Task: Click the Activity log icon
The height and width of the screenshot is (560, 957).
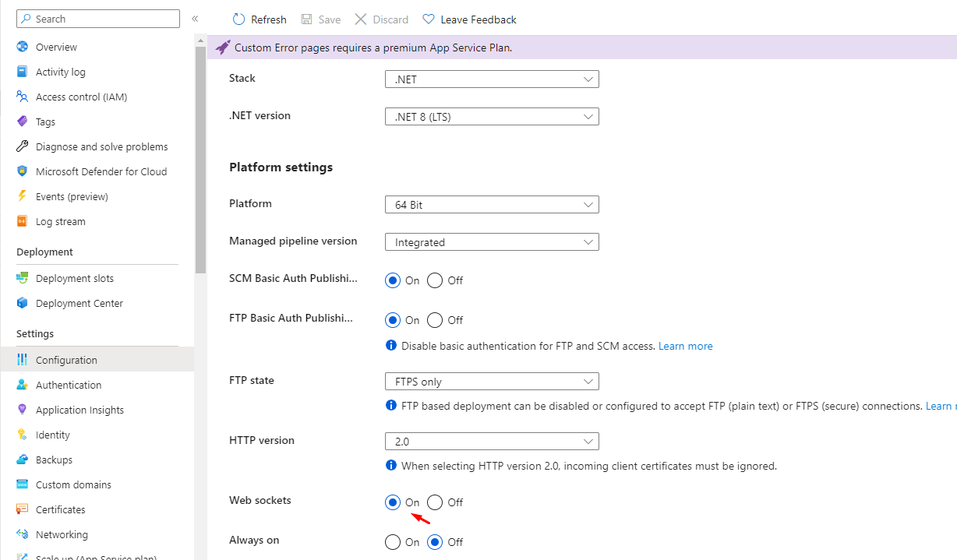Action: (x=22, y=72)
